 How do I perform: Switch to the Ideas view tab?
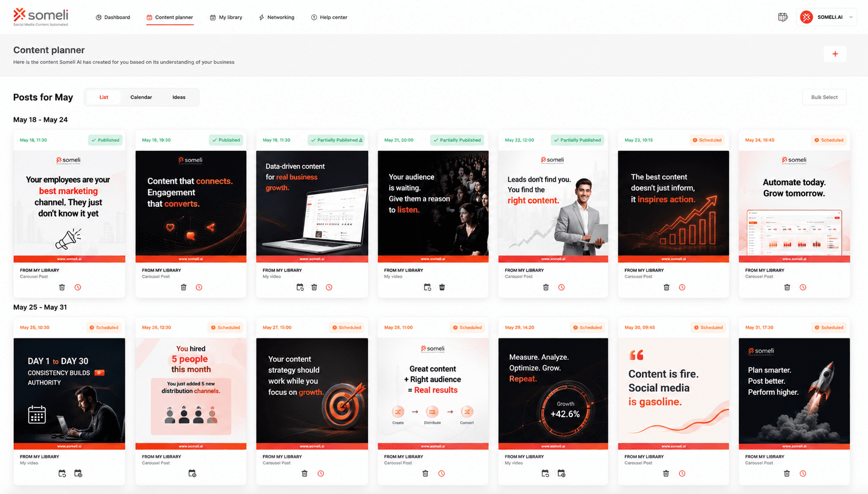179,97
